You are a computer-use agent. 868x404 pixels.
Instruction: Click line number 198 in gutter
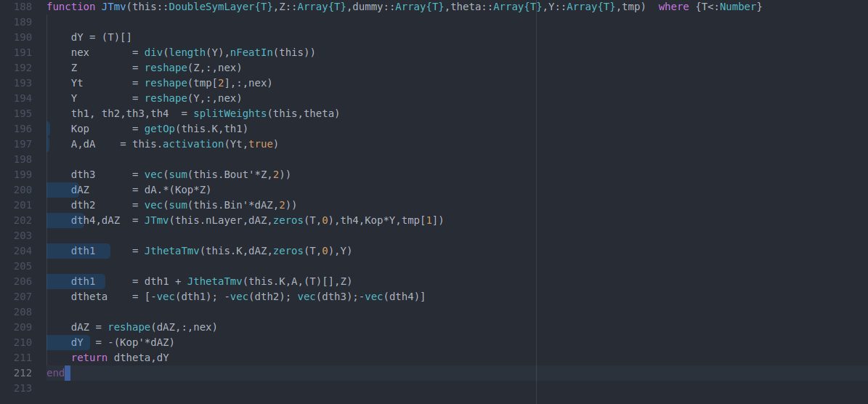coord(23,159)
